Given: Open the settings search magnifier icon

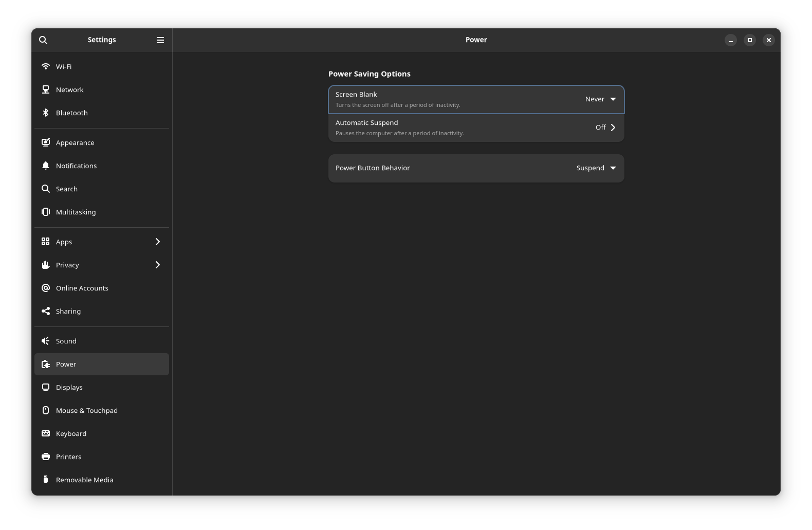Looking at the screenshot, I should point(43,40).
